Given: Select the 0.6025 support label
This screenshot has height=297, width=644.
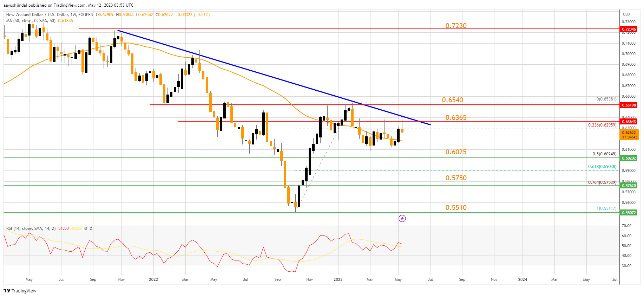Looking at the screenshot, I should click(456, 152).
